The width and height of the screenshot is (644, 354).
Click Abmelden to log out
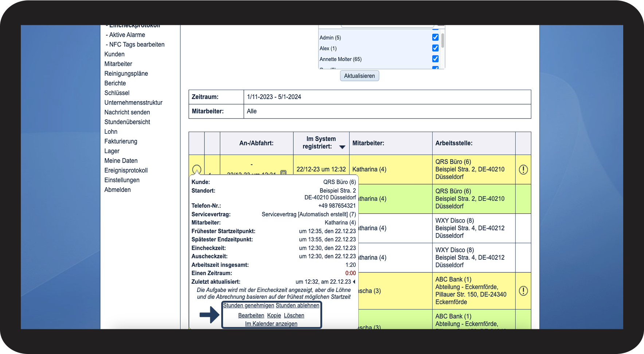[117, 190]
